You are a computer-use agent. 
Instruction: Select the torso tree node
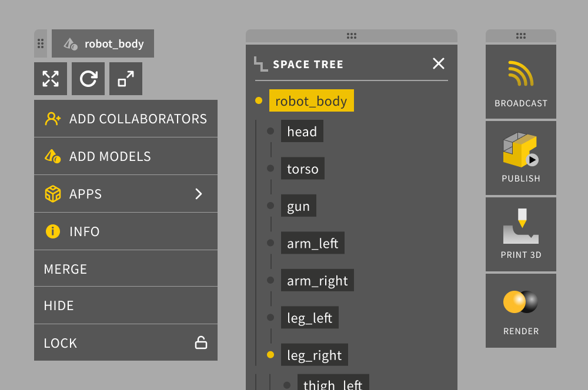tap(303, 168)
